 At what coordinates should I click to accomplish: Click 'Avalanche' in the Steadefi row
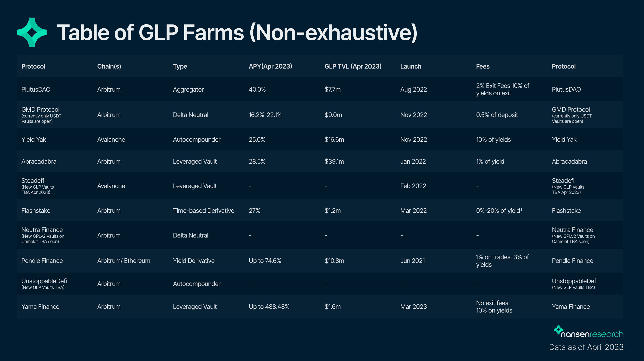click(111, 186)
